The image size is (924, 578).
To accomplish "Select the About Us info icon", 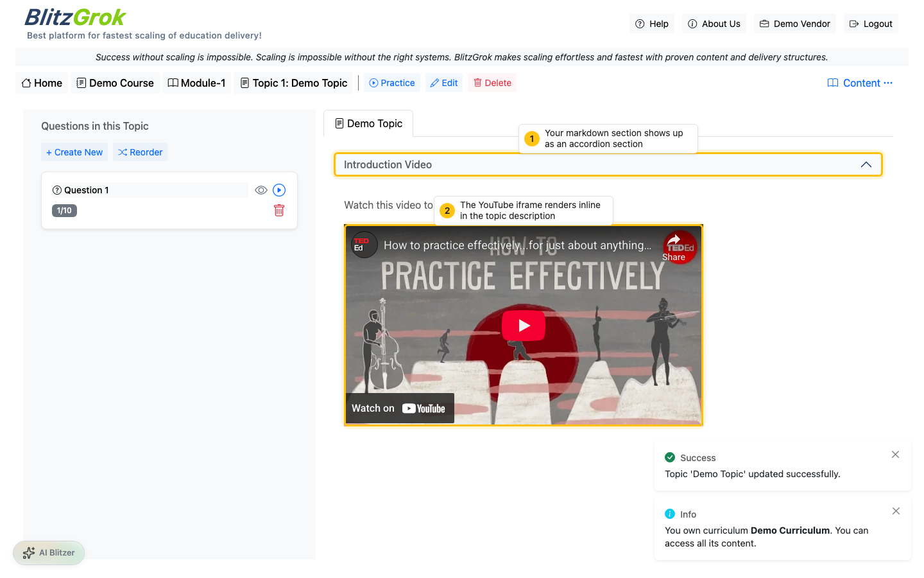I will tap(692, 23).
